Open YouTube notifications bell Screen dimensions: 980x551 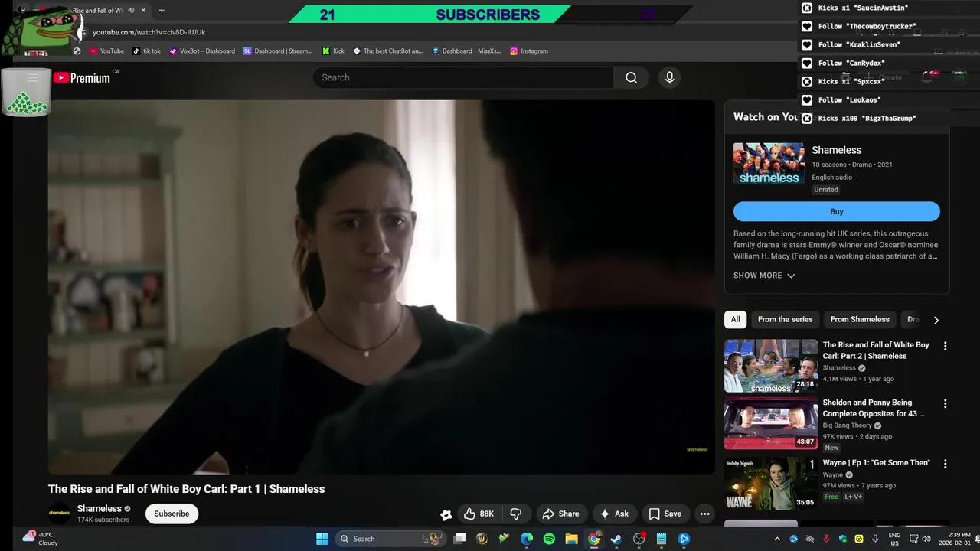pos(927,77)
